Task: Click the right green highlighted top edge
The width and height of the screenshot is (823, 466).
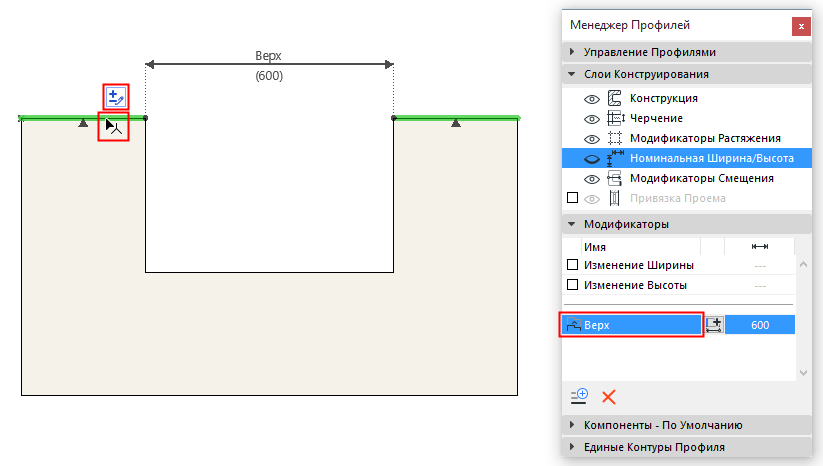Action: [x=457, y=118]
